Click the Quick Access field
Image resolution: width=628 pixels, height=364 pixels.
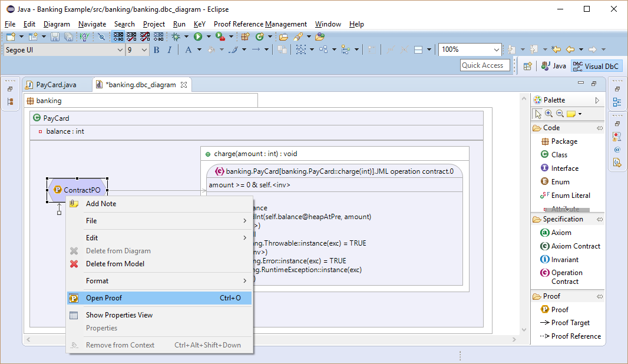pyautogui.click(x=485, y=65)
